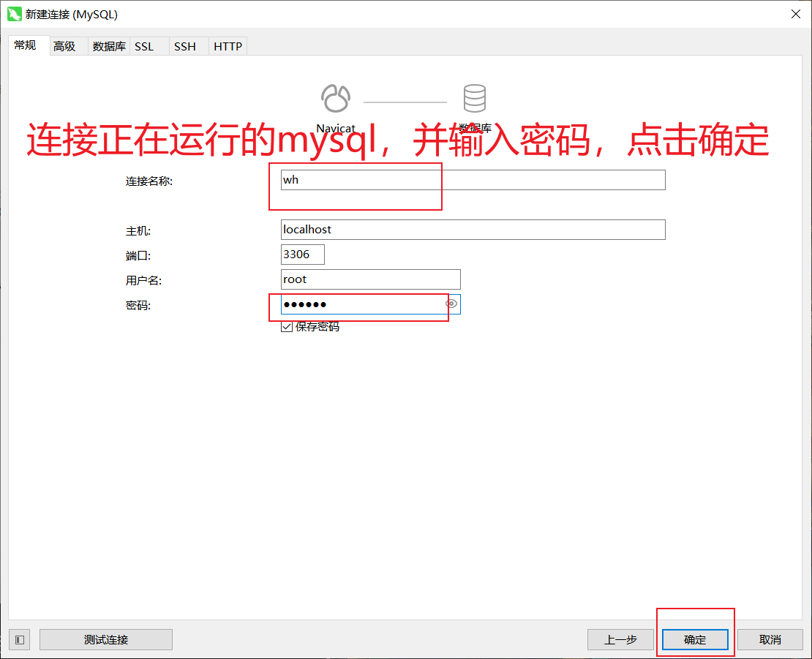This screenshot has height=659, width=812.
Task: Click the 主机: label
Action: [138, 231]
